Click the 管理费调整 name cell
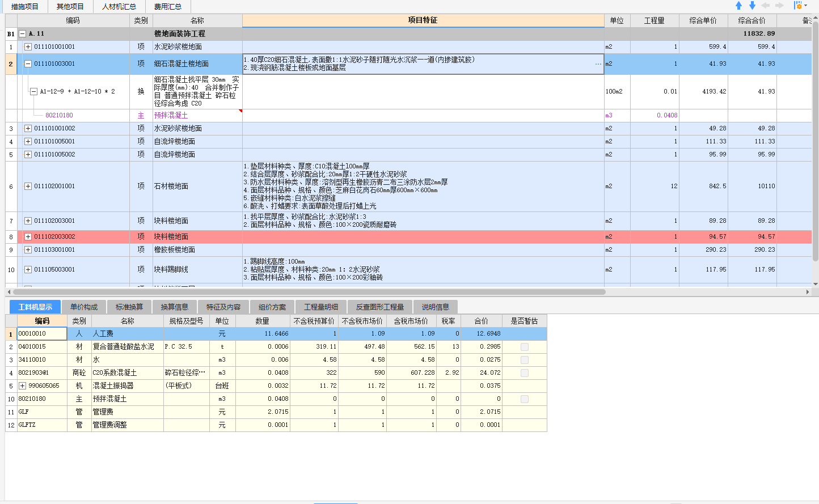Screen dimensions: 819x504 (128, 425)
